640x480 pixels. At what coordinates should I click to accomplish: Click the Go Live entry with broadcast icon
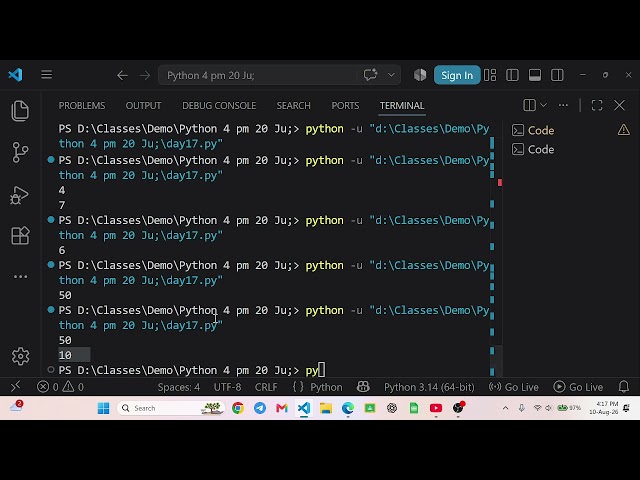(513, 387)
